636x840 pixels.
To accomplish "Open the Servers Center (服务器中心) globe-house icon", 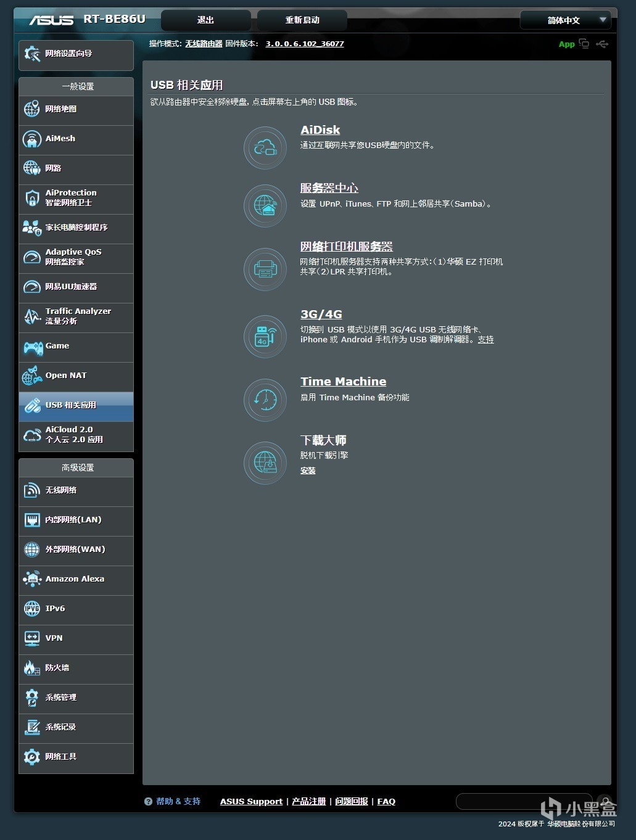I will pyautogui.click(x=265, y=206).
